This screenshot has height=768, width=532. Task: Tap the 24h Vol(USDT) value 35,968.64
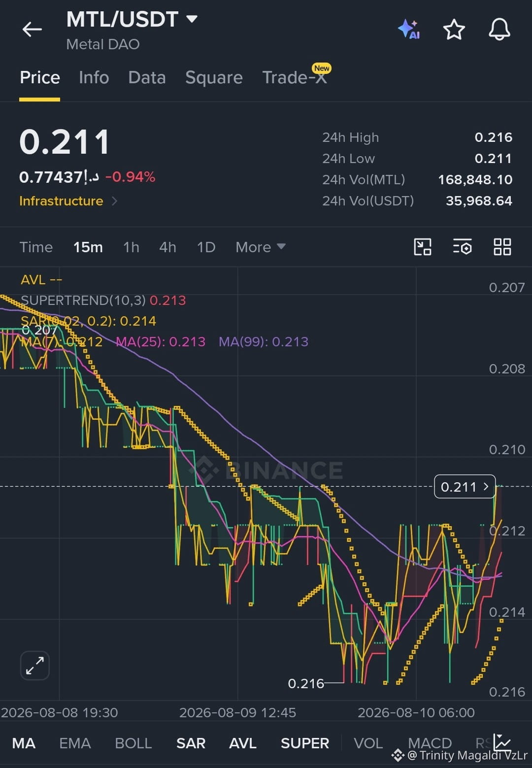[479, 201]
